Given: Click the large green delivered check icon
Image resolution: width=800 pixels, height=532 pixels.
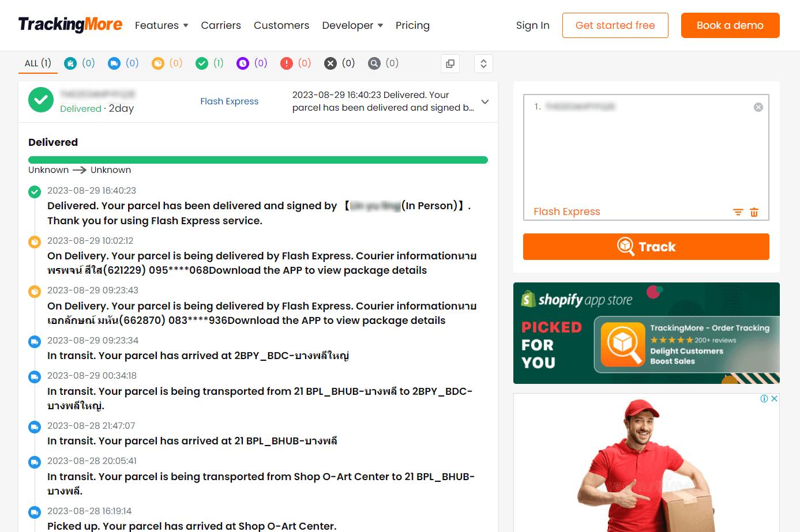Looking at the screenshot, I should pos(41,100).
